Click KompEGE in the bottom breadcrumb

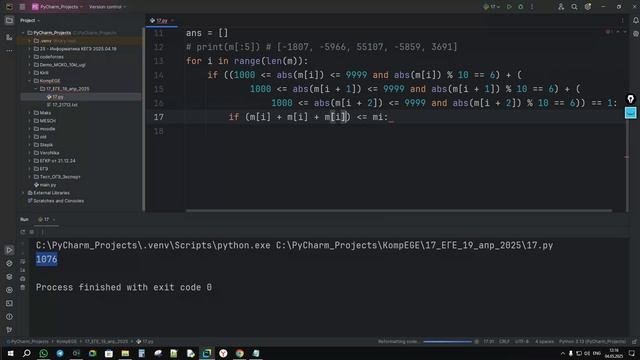point(67,341)
